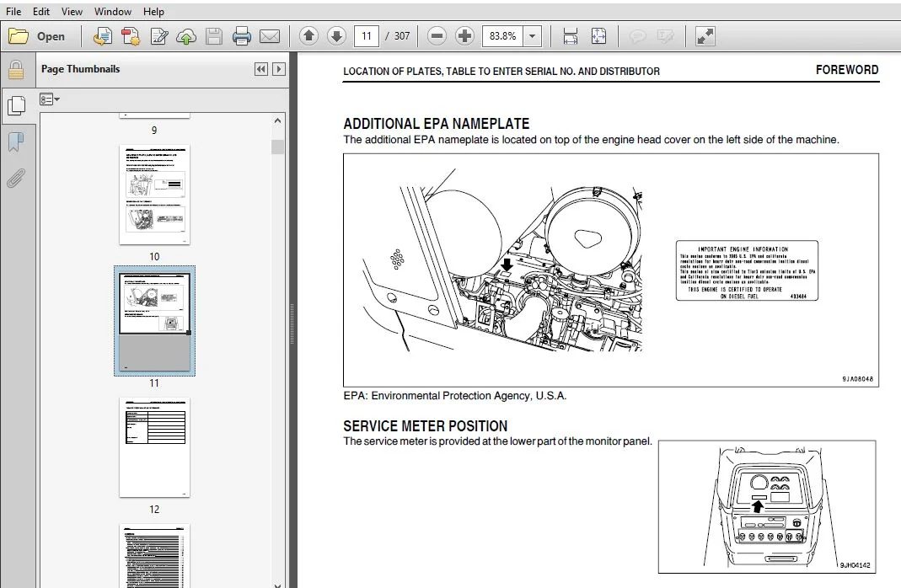Click the Page Thumbnails panel title
Screen dimensions: 901x588
click(x=80, y=69)
